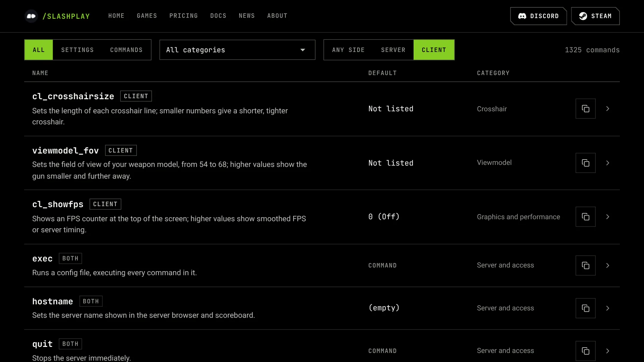Click the '1325 commands' count
This screenshot has height=362, width=644.
[592, 50]
